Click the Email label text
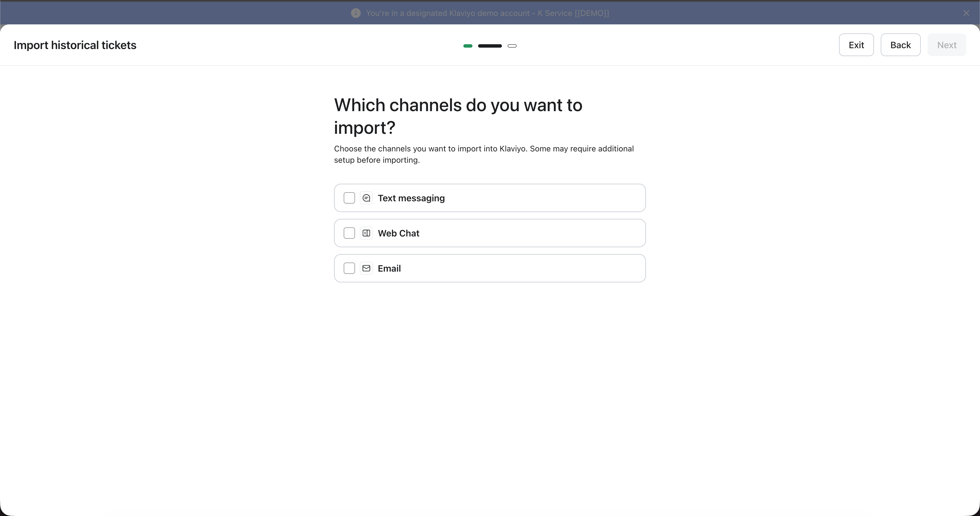The image size is (980, 516). pos(389,268)
